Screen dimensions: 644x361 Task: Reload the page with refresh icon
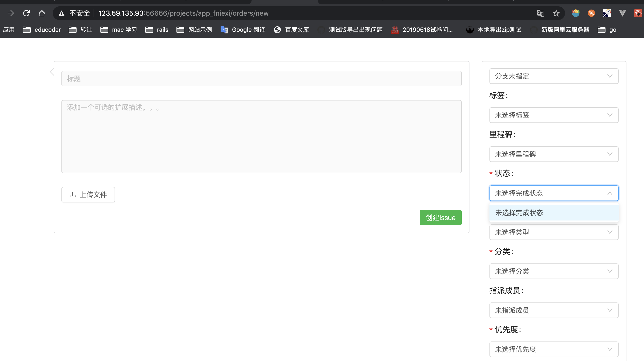point(26,13)
